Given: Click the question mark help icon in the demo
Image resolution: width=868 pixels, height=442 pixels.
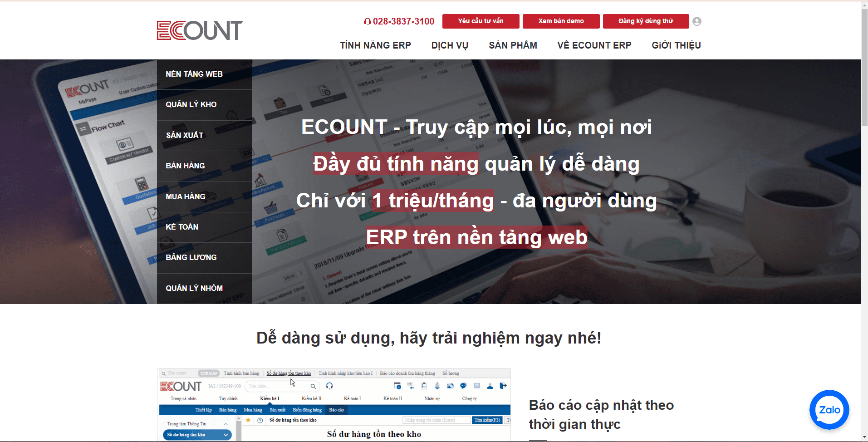Looking at the screenshot, I should (260, 420).
